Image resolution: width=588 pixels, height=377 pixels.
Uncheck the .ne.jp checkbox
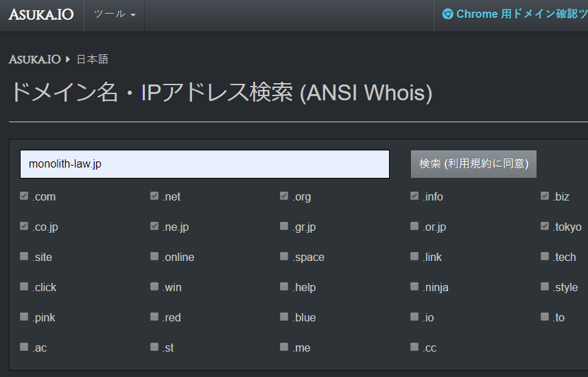(x=154, y=226)
